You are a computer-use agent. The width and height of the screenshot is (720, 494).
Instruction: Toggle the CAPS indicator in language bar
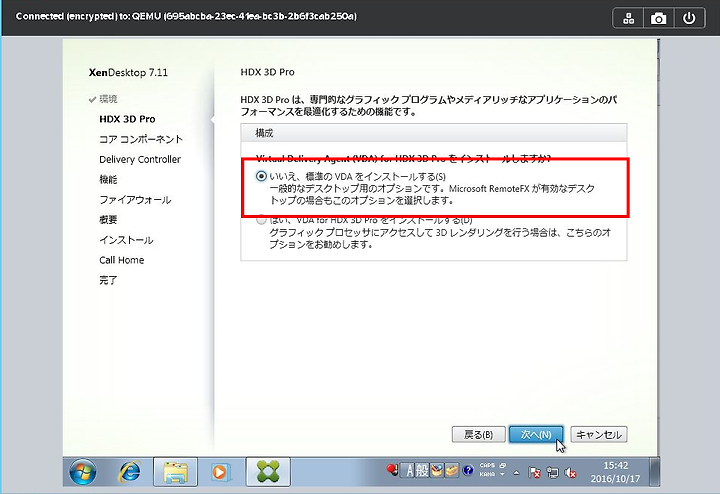[487, 465]
